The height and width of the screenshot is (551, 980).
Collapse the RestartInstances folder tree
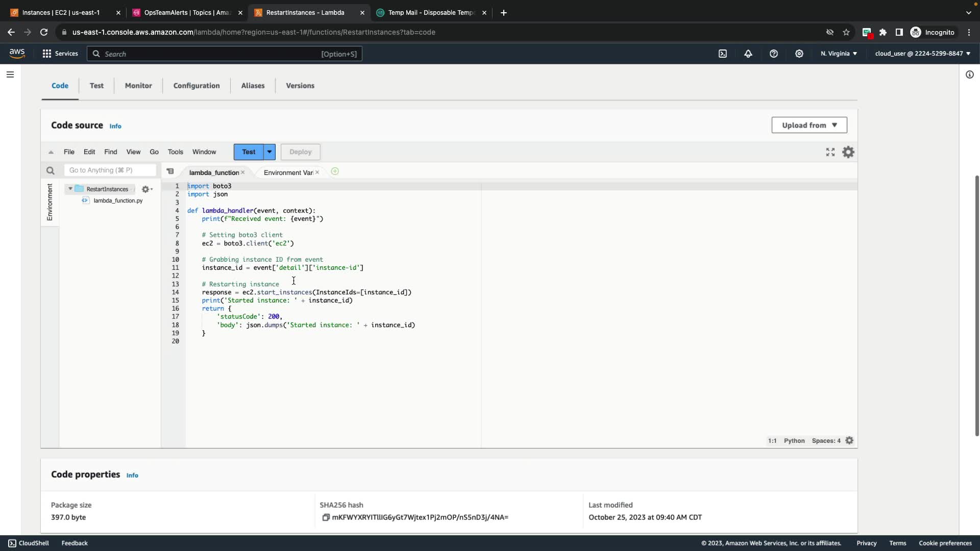[70, 189]
